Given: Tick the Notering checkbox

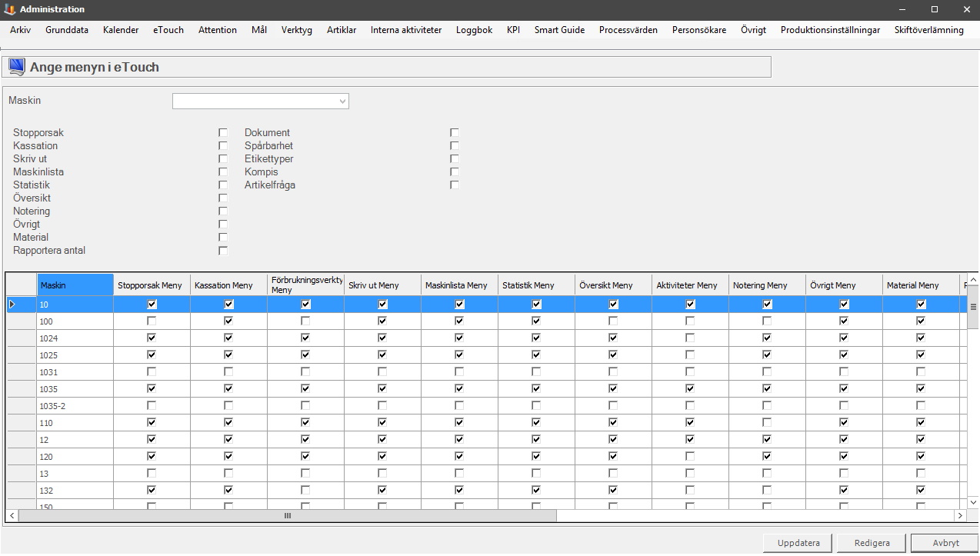Looking at the screenshot, I should [x=223, y=211].
